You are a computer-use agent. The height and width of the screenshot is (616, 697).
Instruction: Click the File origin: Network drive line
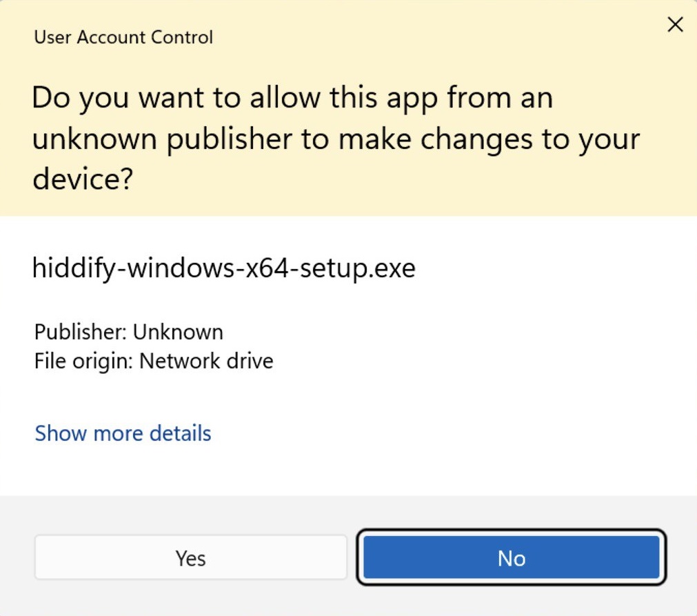click(x=154, y=361)
